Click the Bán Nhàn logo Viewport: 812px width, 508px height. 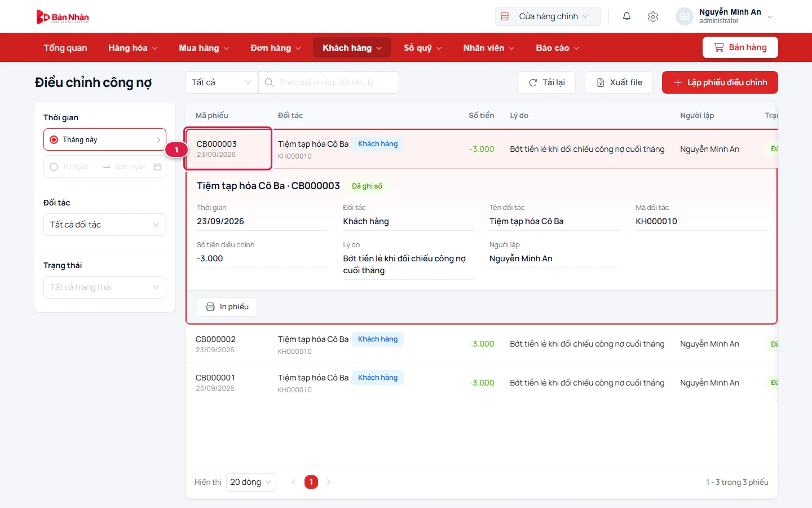[63, 17]
